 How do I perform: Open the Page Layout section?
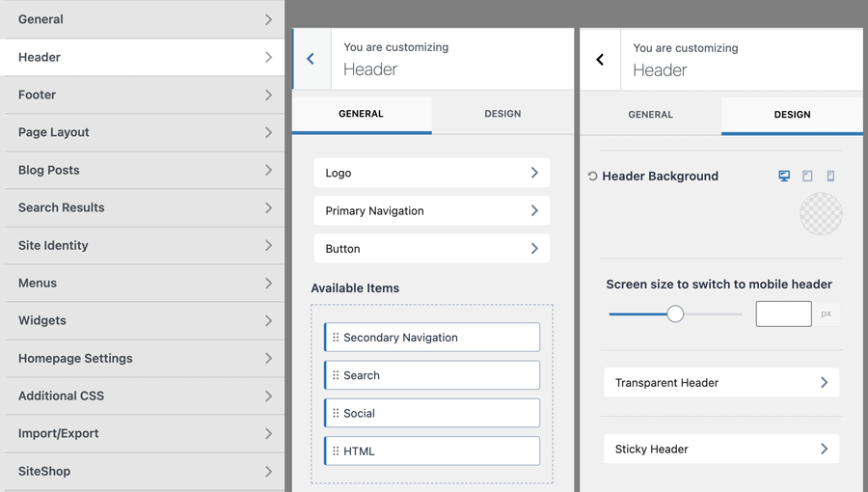144,132
